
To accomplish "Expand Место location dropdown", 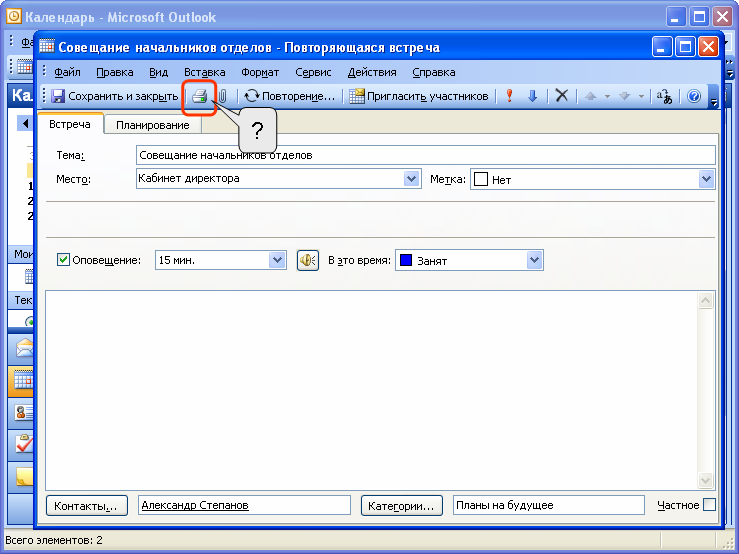I will coord(411,179).
